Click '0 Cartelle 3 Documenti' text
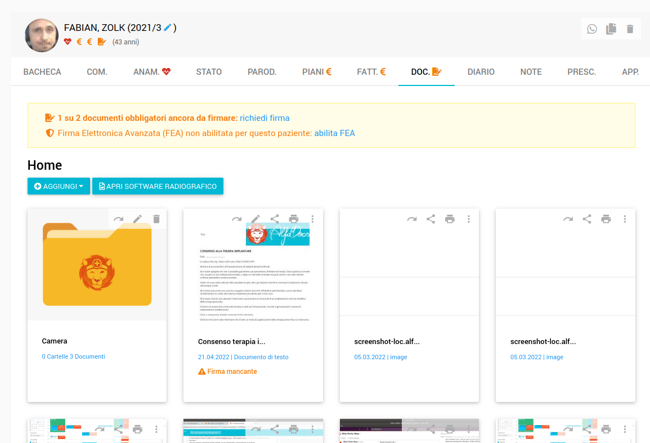 coord(73,356)
